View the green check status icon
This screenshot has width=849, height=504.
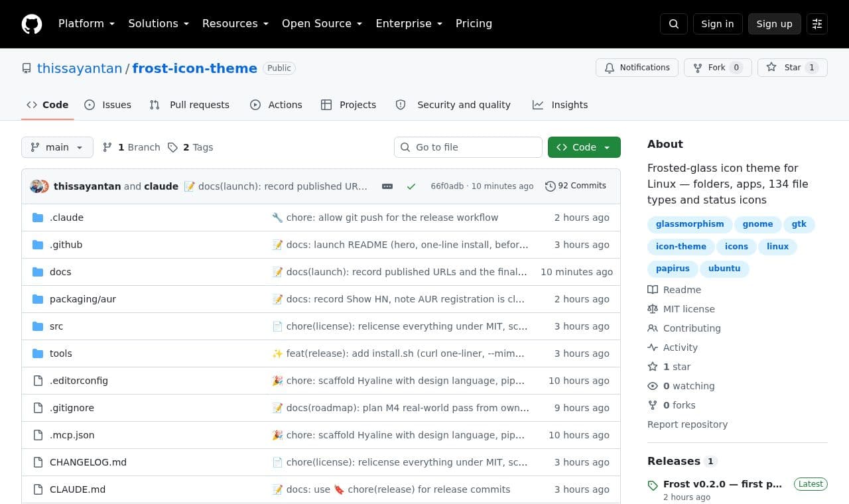[411, 186]
